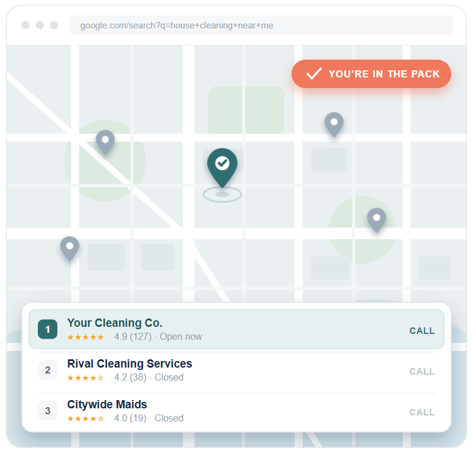Click the gray pin in the right green circle

(x=377, y=220)
